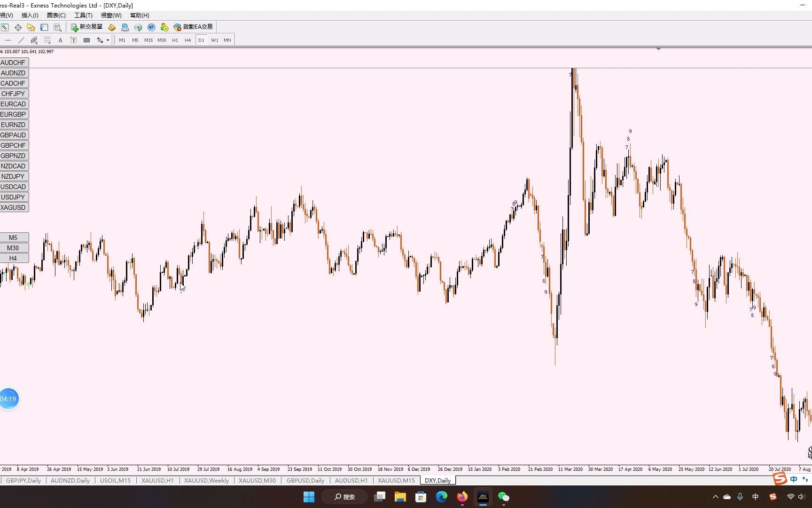Click the chart shift triangle marker
812x508 pixels.
[658, 49]
